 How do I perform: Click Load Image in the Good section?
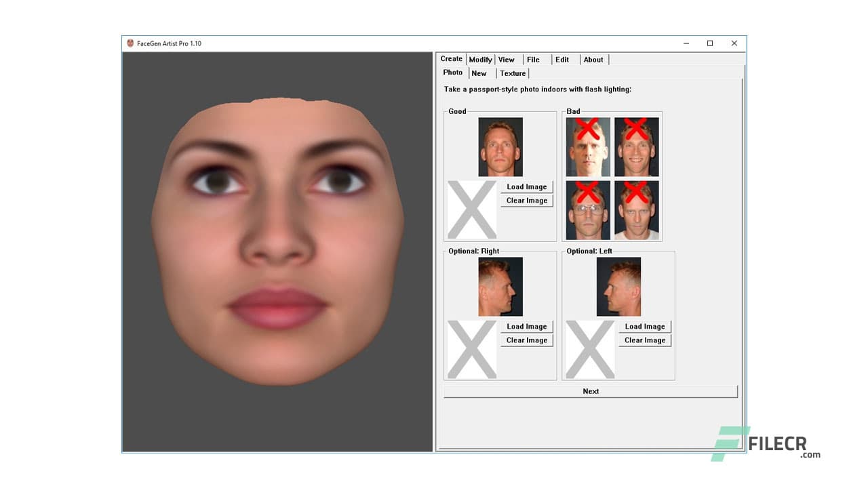[x=526, y=186]
